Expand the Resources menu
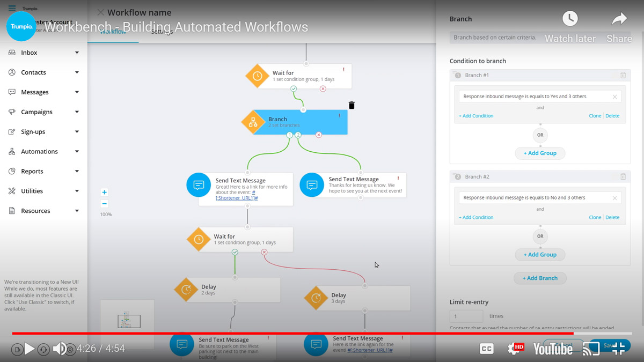The height and width of the screenshot is (362, 644). point(77,211)
